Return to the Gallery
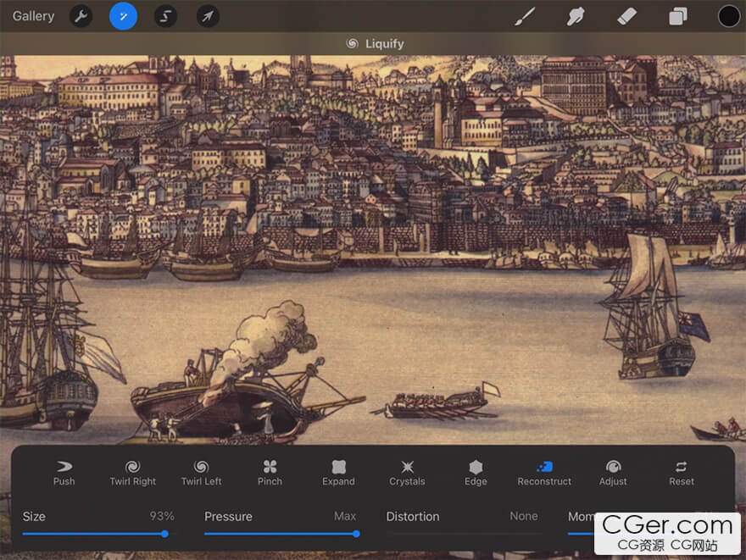Screen dimensions: 746x560 pos(33,16)
